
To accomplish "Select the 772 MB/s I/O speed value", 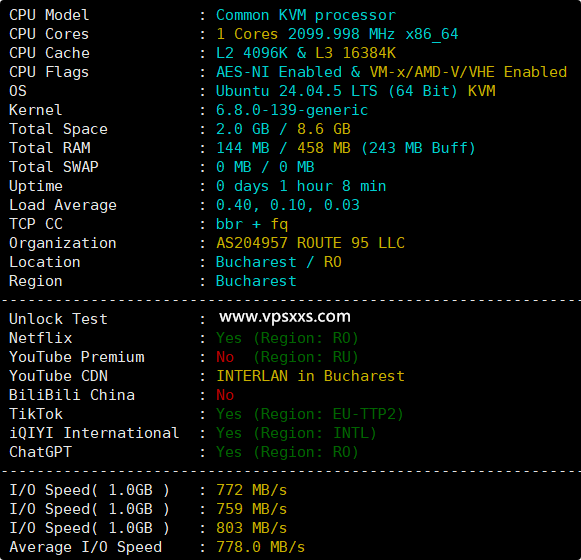I will click(252, 490).
